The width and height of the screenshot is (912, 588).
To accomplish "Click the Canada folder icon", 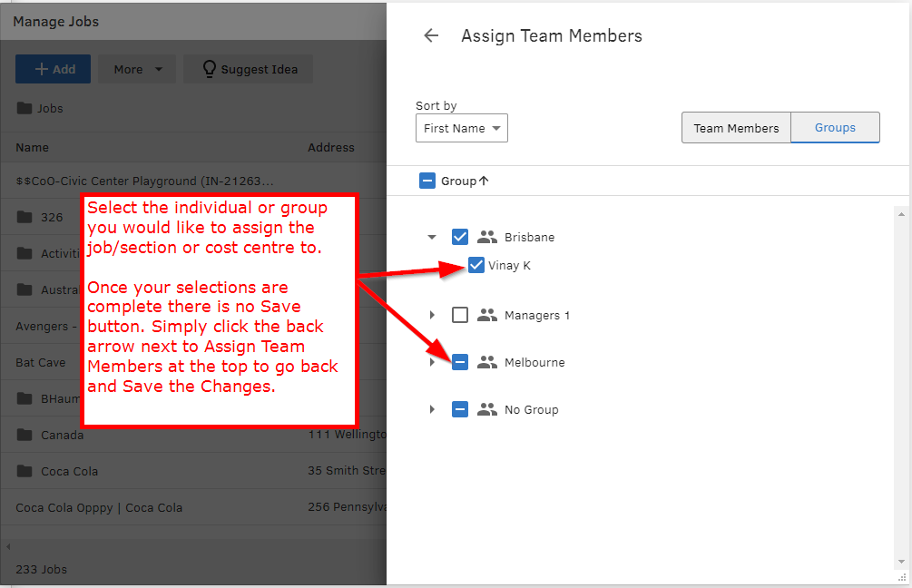I will [25, 435].
